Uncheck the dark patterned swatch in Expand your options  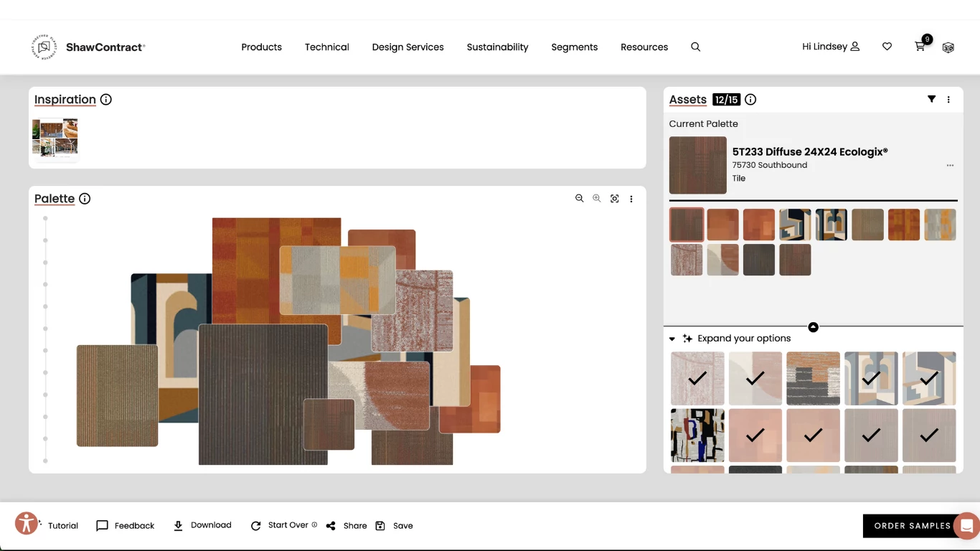(813, 378)
